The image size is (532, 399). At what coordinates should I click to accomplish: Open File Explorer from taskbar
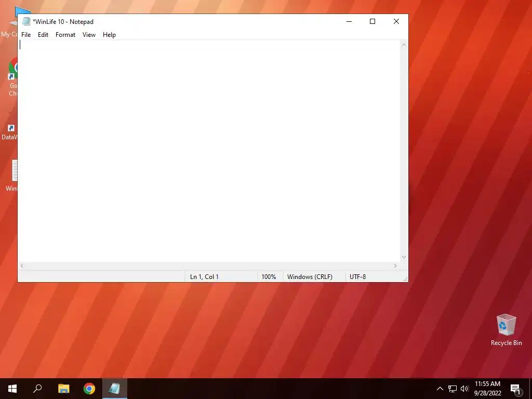pos(63,389)
